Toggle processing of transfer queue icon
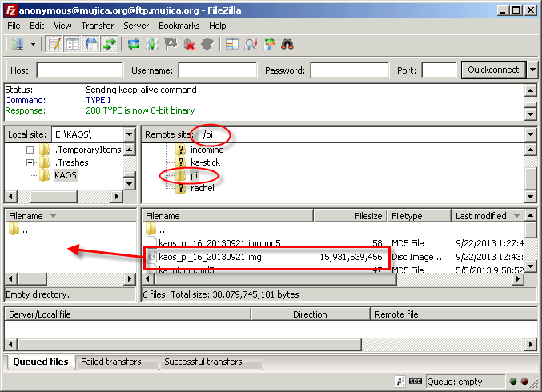Viewport: 542px width, 392px height. [152, 45]
